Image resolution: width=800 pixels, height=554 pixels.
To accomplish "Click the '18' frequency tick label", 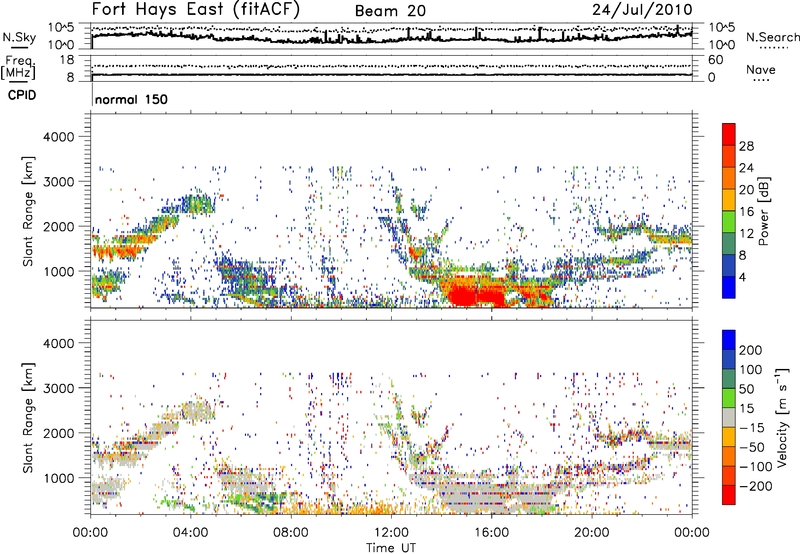I will (x=67, y=60).
